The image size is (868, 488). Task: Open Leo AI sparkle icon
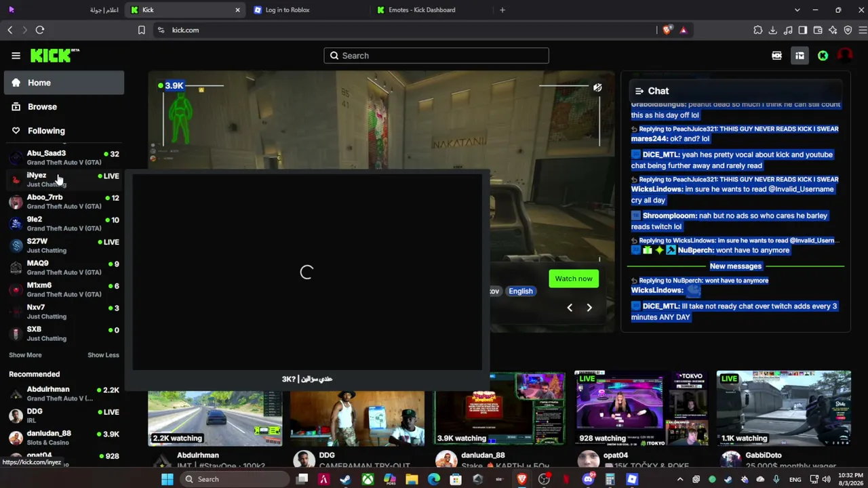[x=833, y=30]
